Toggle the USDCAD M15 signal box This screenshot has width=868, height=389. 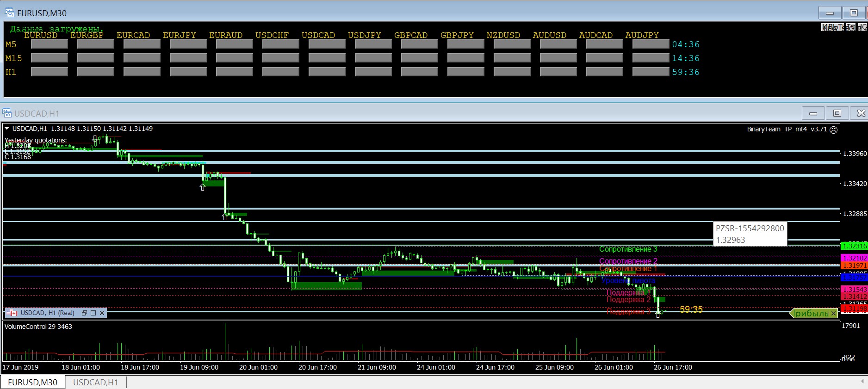pyautogui.click(x=327, y=58)
